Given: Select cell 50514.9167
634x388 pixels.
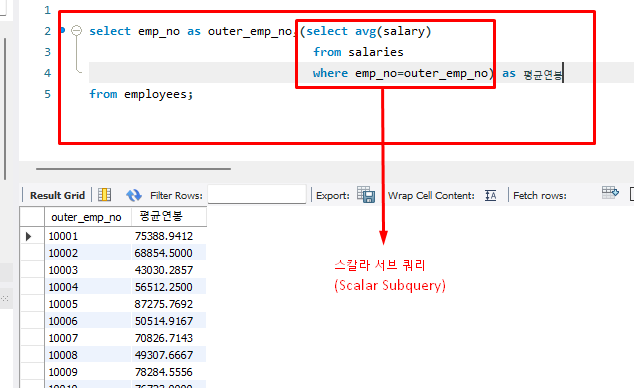Looking at the screenshot, I should pyautogui.click(x=169, y=321).
